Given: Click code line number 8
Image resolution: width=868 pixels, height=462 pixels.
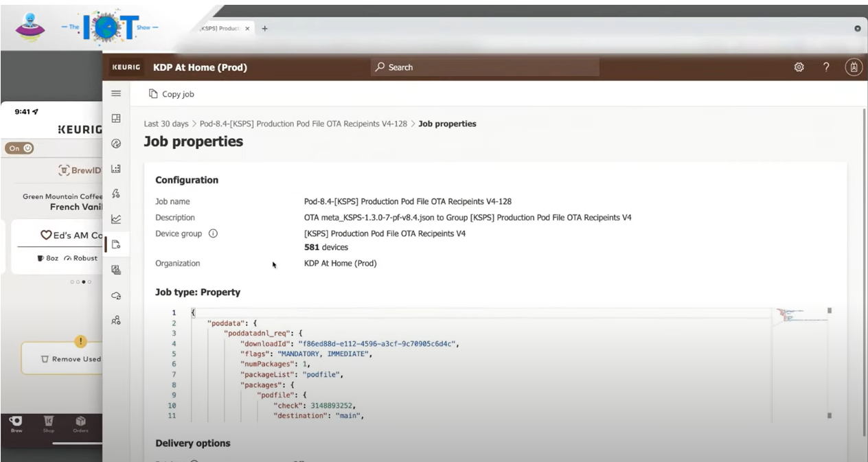Looking at the screenshot, I should (174, 385).
